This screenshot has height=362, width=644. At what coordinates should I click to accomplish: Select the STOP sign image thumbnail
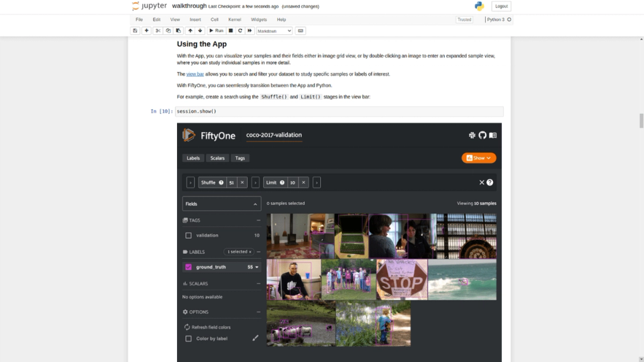pos(402,280)
